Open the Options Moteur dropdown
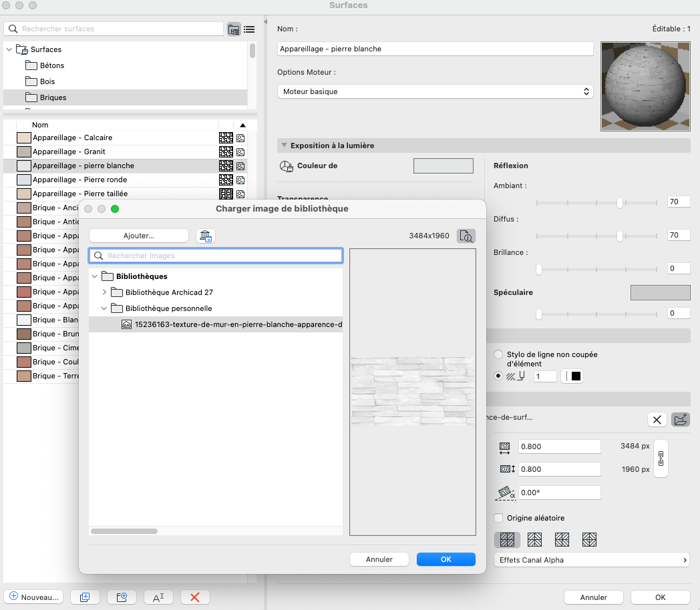The height and width of the screenshot is (610, 700). tap(435, 91)
